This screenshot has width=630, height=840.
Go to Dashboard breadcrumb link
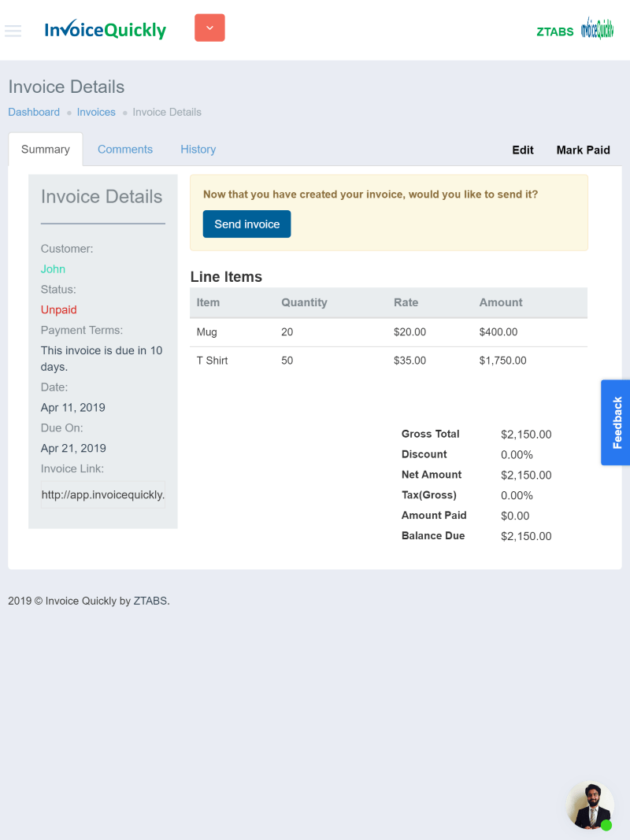(x=34, y=112)
